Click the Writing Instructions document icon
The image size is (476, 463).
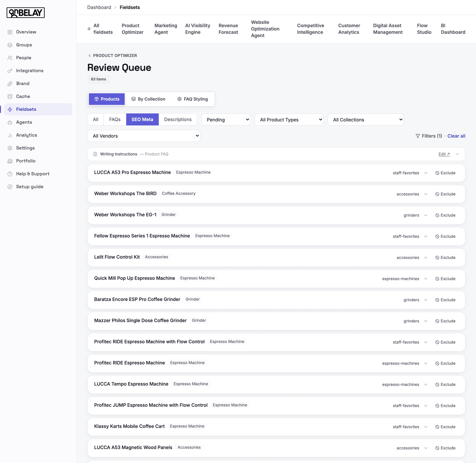tap(95, 154)
